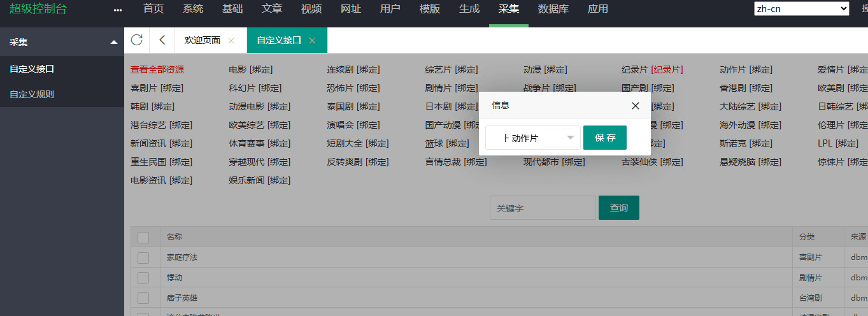Click 查看全部资源 link
This screenshot has width=868, height=316.
157,69
